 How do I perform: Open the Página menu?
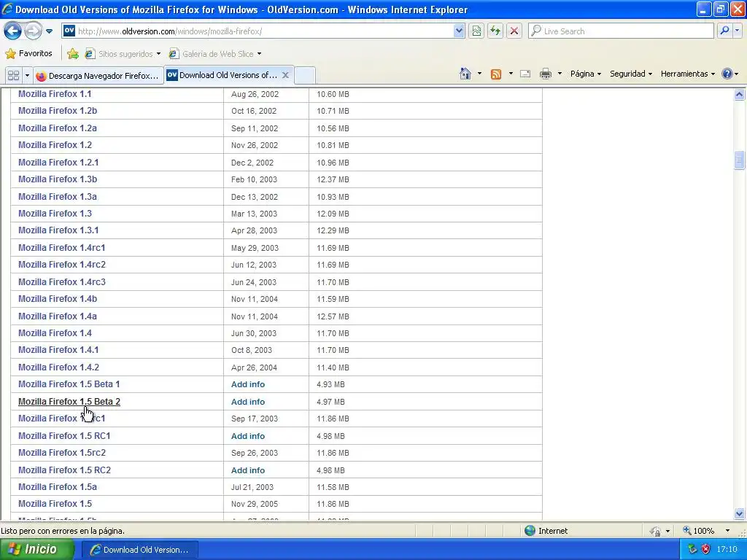pyautogui.click(x=586, y=74)
